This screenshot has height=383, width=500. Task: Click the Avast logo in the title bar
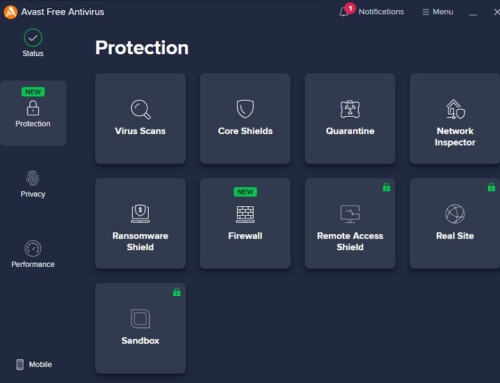[x=10, y=12]
